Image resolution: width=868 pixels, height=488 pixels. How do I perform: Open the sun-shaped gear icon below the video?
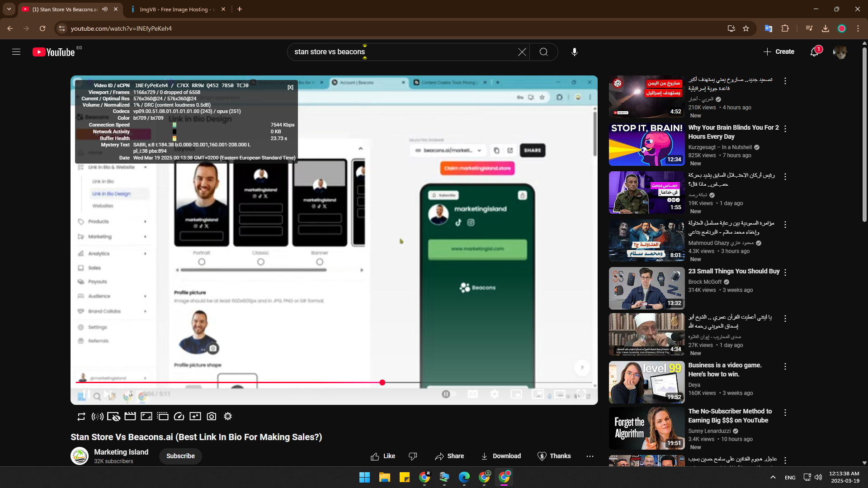228,417
